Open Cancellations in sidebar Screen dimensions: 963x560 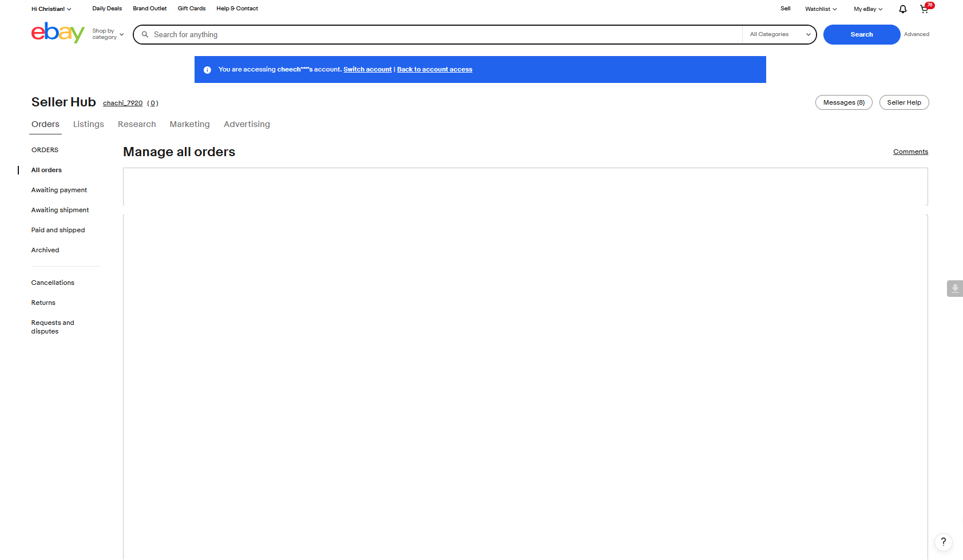click(x=53, y=283)
